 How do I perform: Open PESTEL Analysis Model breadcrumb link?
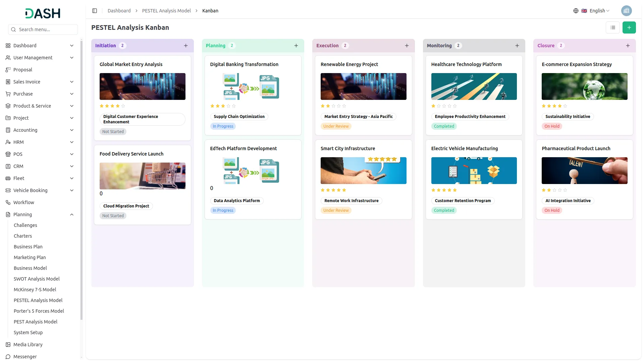point(166,11)
